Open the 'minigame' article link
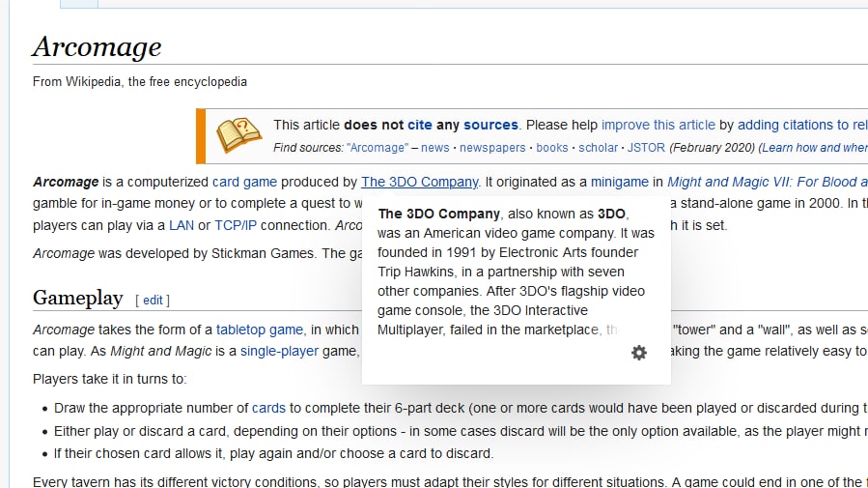Screen dimensions: 868x488 click(x=620, y=182)
